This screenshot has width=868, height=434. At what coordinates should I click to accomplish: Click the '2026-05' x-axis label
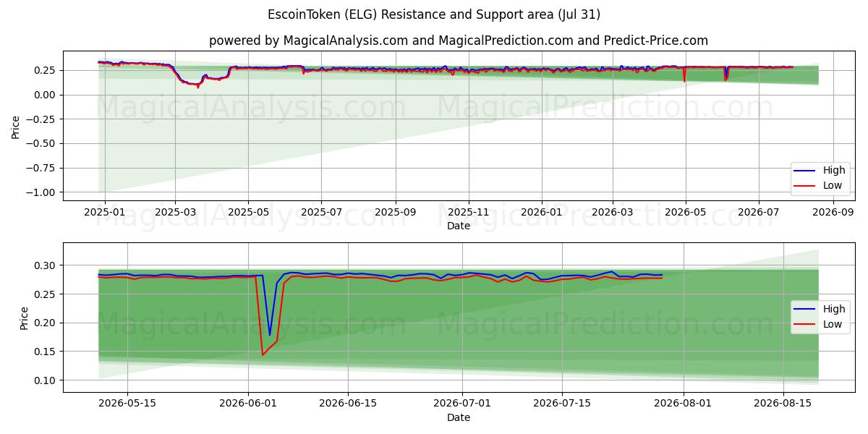click(x=686, y=213)
